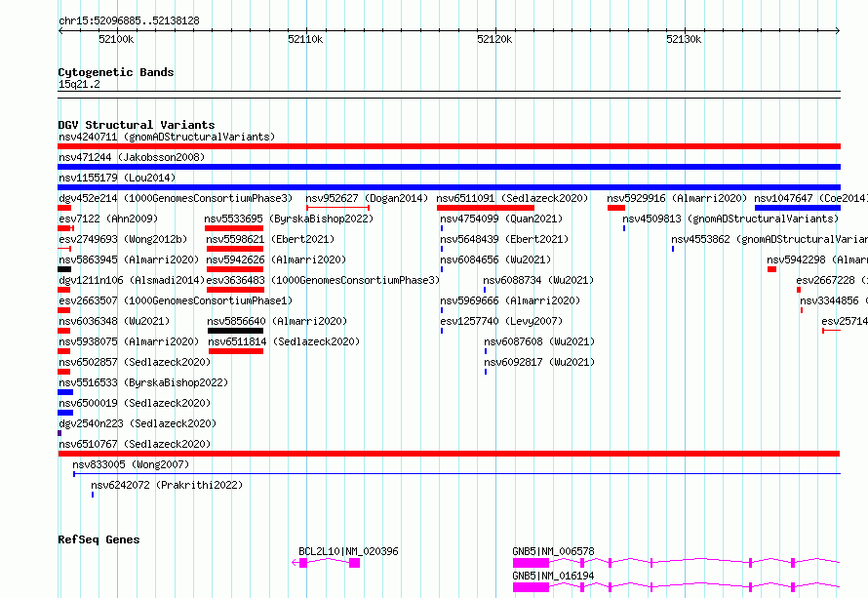Click nsv6510767 Sedlazeck2020 label
This screenshot has height=598, width=868.
click(x=135, y=444)
